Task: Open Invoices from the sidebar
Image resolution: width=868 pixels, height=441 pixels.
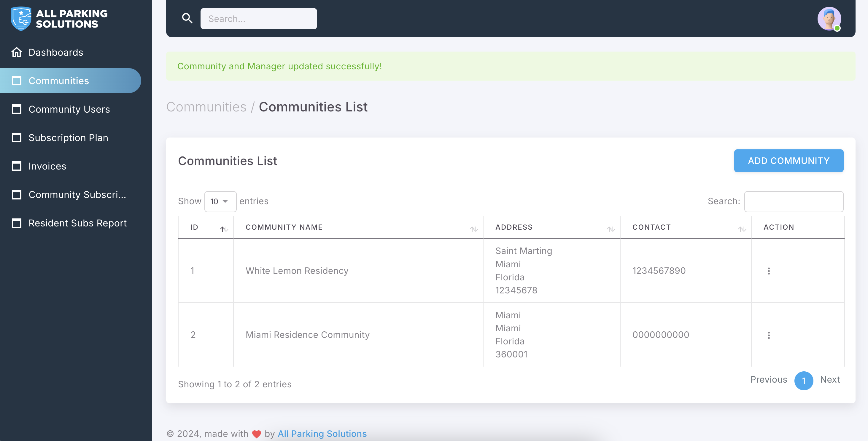Action: 47,166
